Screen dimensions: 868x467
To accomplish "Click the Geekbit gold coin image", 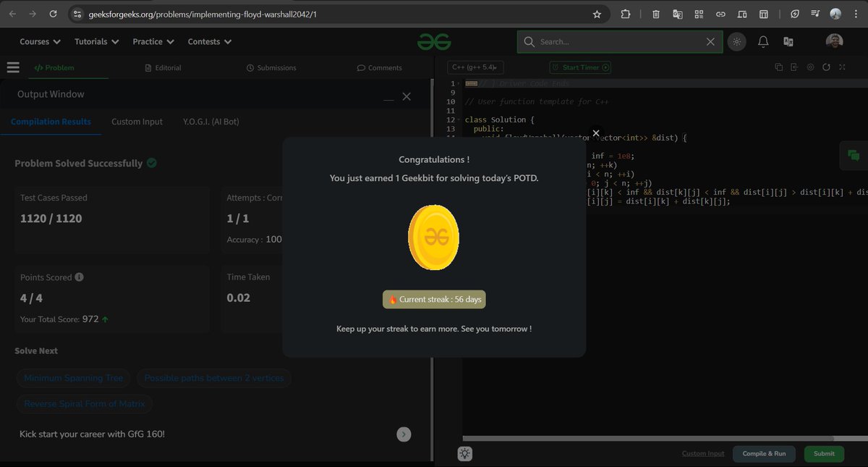I will (x=433, y=237).
